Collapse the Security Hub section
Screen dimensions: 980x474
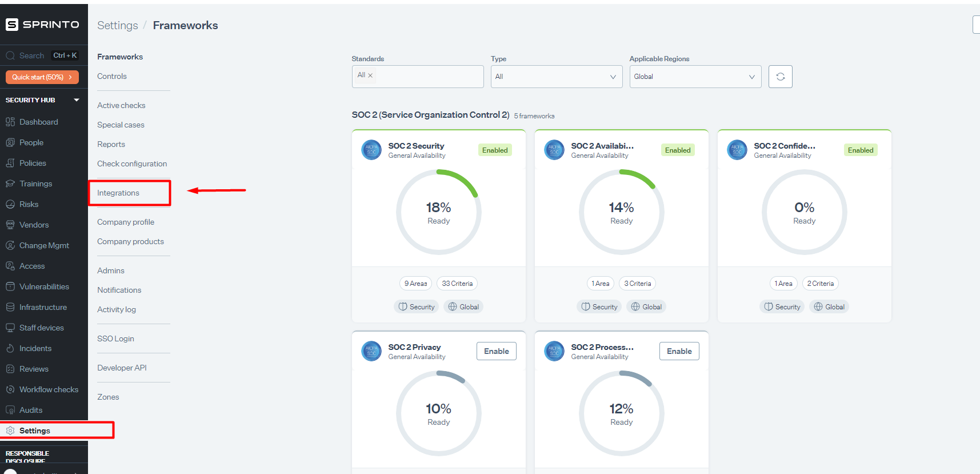click(77, 100)
